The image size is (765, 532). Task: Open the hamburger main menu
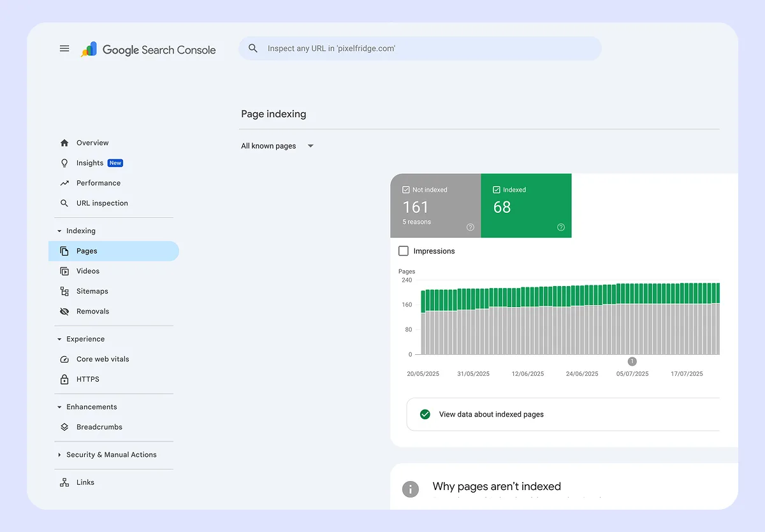(64, 48)
